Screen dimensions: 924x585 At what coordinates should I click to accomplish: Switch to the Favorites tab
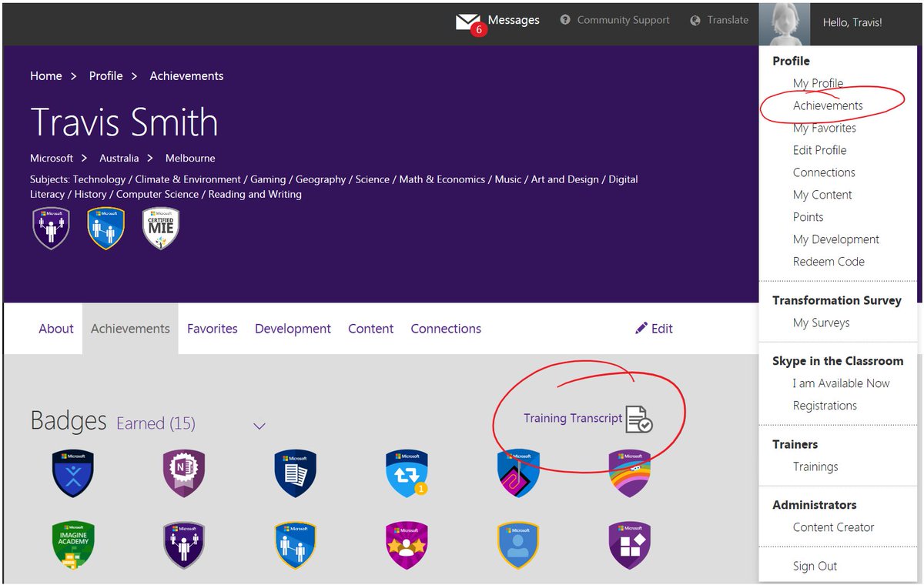point(213,329)
